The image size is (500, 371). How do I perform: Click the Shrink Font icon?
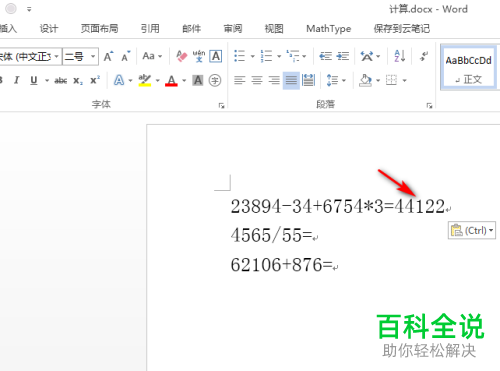coord(126,56)
